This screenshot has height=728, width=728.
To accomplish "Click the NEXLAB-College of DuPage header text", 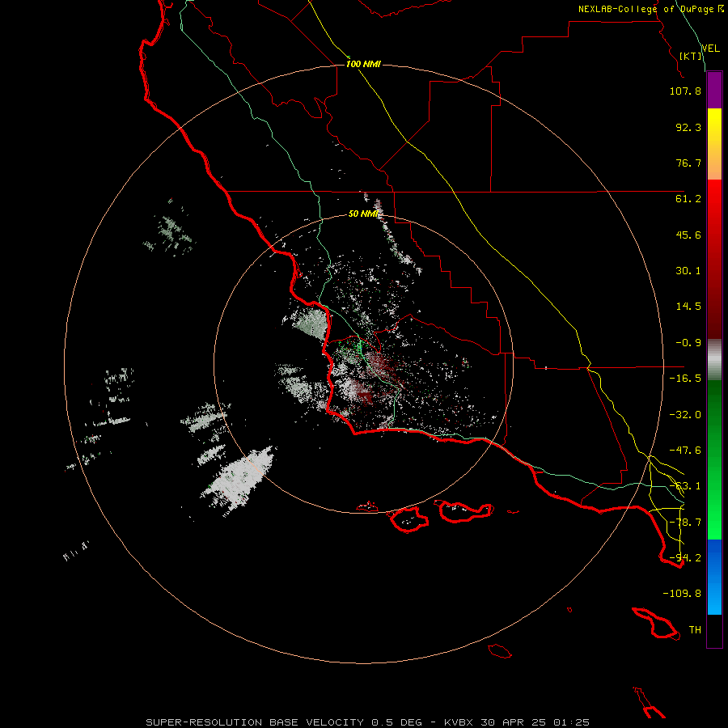I will 651,9.
